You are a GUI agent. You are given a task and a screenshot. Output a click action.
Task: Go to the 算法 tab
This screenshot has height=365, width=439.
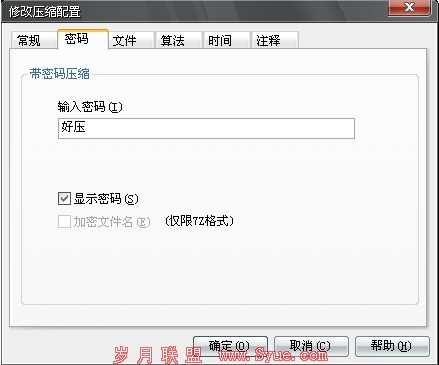point(179,41)
